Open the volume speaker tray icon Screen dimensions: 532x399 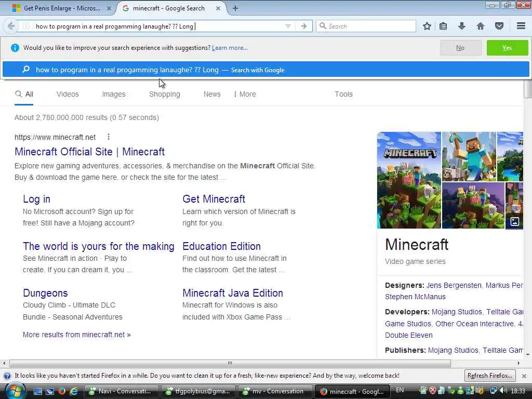[x=503, y=391]
